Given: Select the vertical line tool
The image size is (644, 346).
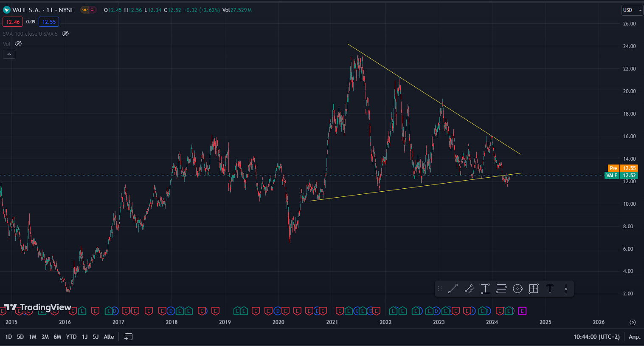Looking at the screenshot, I should tap(566, 289).
